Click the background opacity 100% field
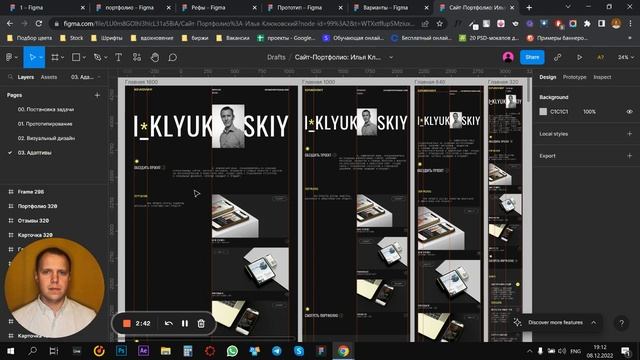Image resolution: width=640 pixels, height=360 pixels. tap(589, 111)
